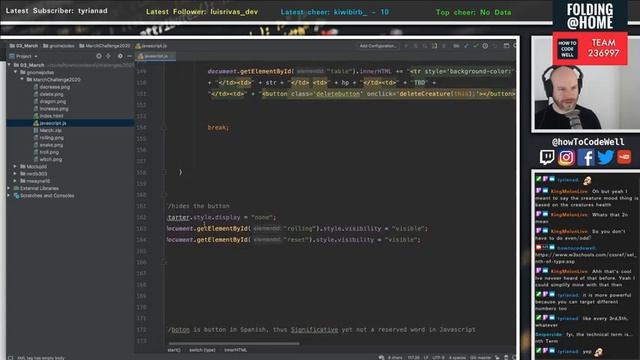This screenshot has height=360, width=640.
Task: Expand Scratches and Consoles node
Action: [x=9, y=196]
